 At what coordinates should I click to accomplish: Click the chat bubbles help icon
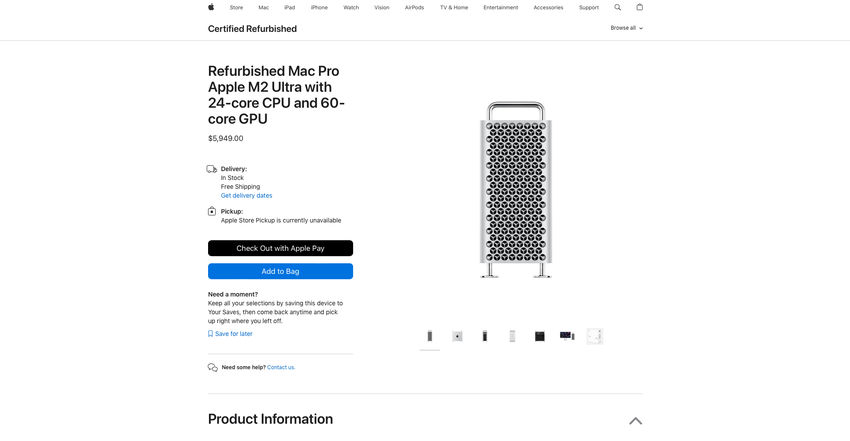(x=213, y=367)
